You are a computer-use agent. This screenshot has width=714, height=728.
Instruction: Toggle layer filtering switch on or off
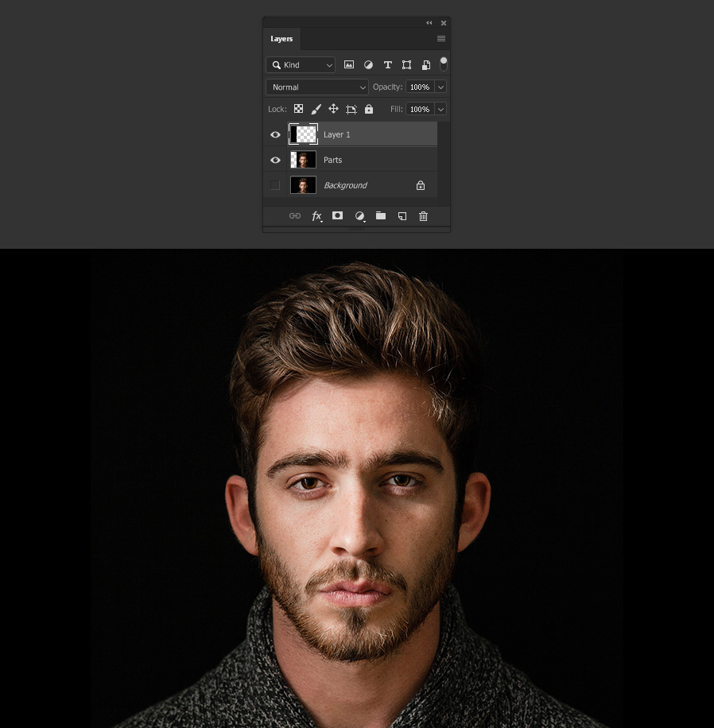coord(444,64)
